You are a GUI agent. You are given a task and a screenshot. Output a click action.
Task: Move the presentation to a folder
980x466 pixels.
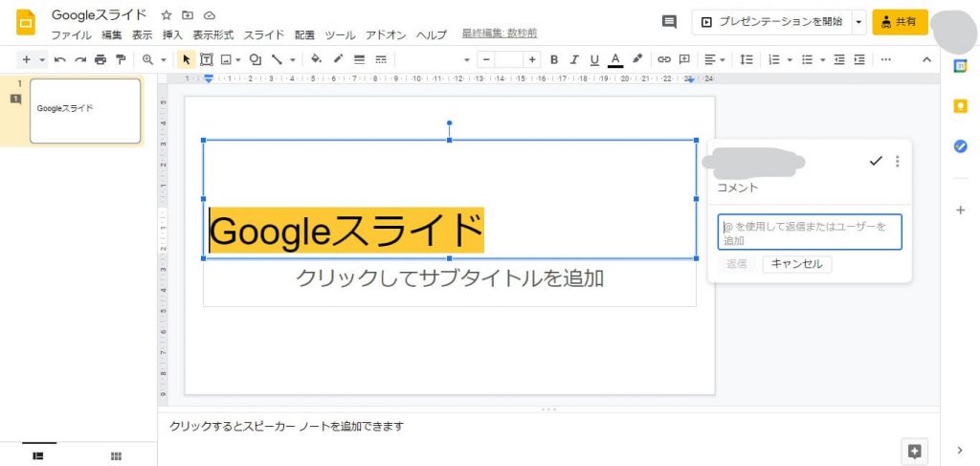188,15
